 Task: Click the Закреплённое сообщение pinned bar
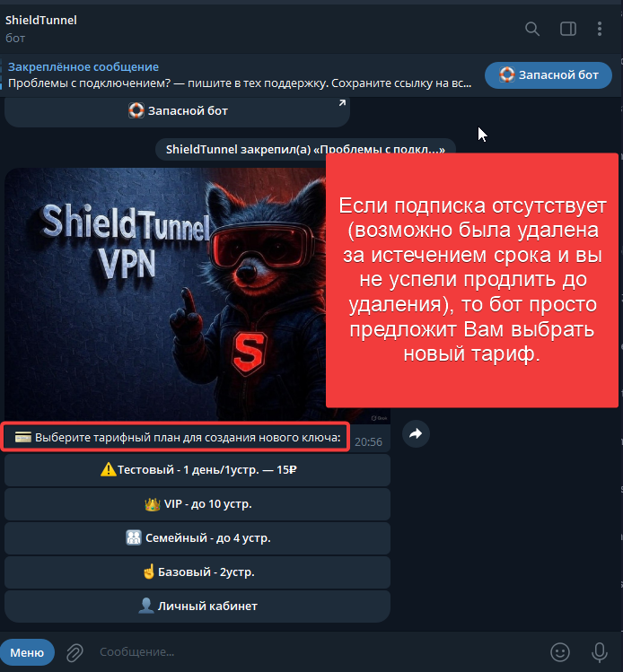click(x=240, y=75)
